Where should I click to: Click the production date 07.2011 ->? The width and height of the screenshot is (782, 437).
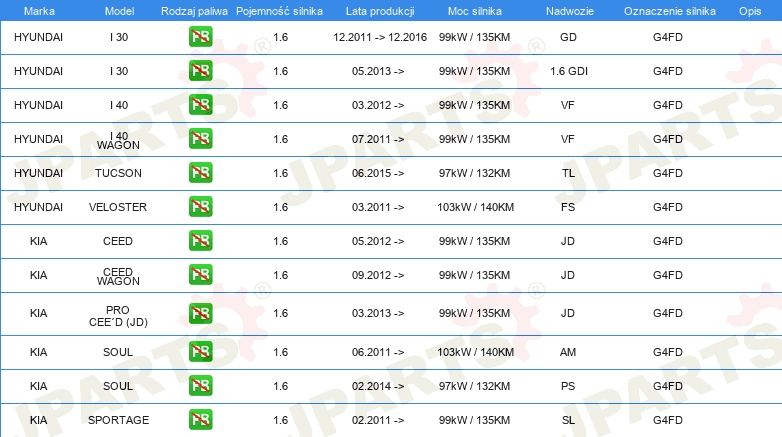[x=378, y=139]
